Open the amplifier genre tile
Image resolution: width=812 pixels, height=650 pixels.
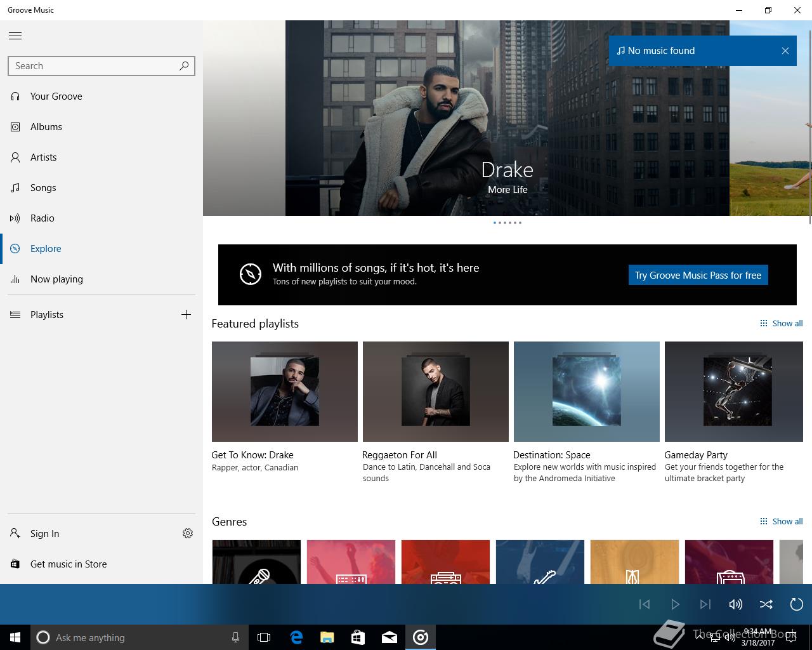[729, 562]
